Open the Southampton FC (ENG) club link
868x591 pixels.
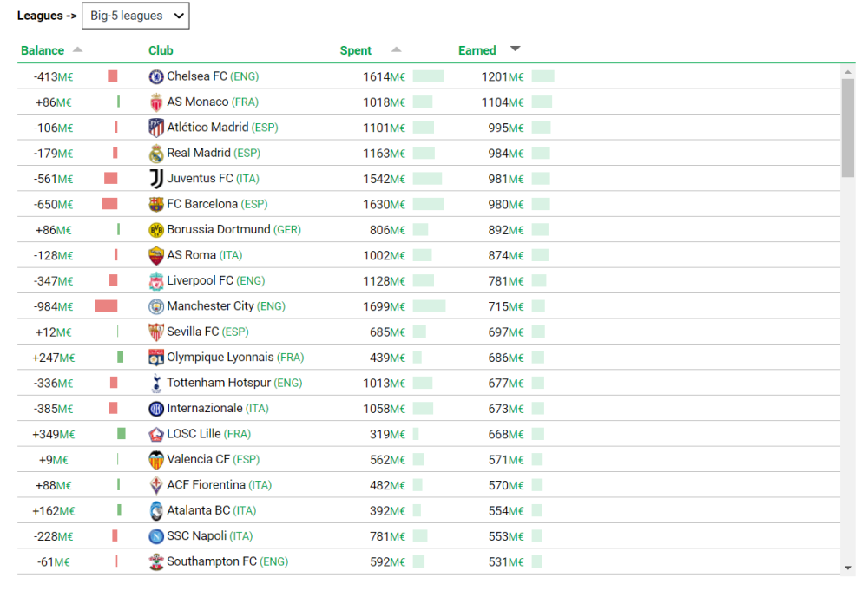click(x=227, y=561)
